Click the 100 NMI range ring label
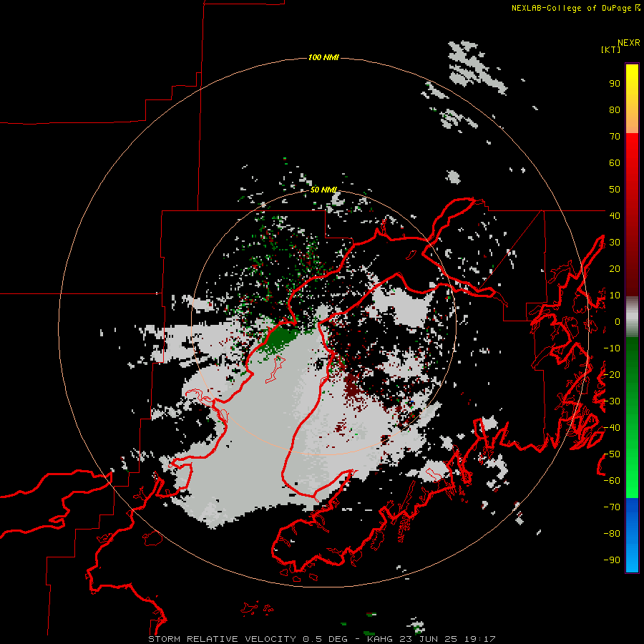Viewport: 644px width, 644px height. click(323, 57)
